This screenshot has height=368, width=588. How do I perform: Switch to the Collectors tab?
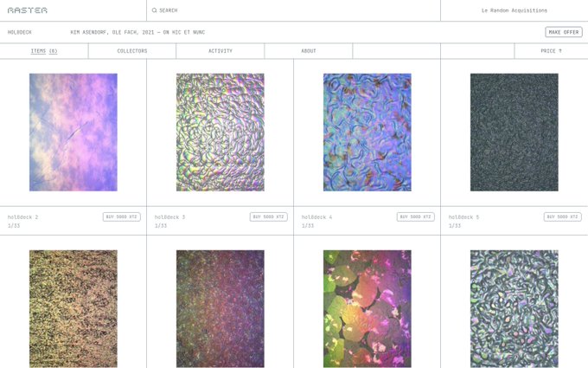point(132,51)
